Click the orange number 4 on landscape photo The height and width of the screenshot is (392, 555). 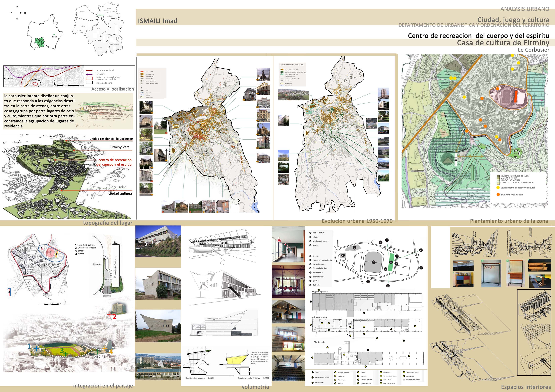pos(111,352)
